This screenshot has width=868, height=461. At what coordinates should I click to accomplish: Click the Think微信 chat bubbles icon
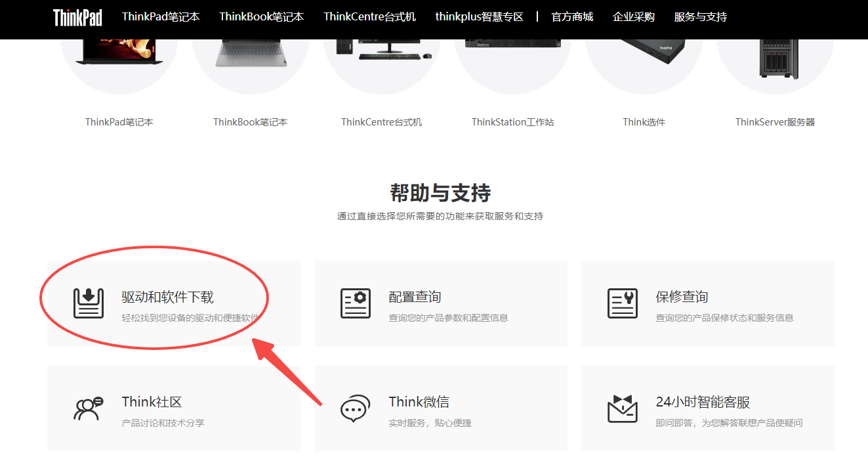356,408
